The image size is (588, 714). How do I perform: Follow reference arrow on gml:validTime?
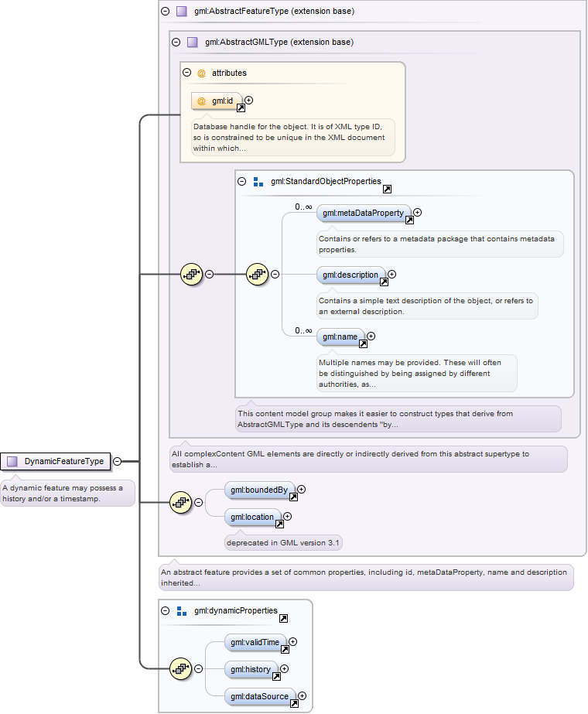[285, 649]
